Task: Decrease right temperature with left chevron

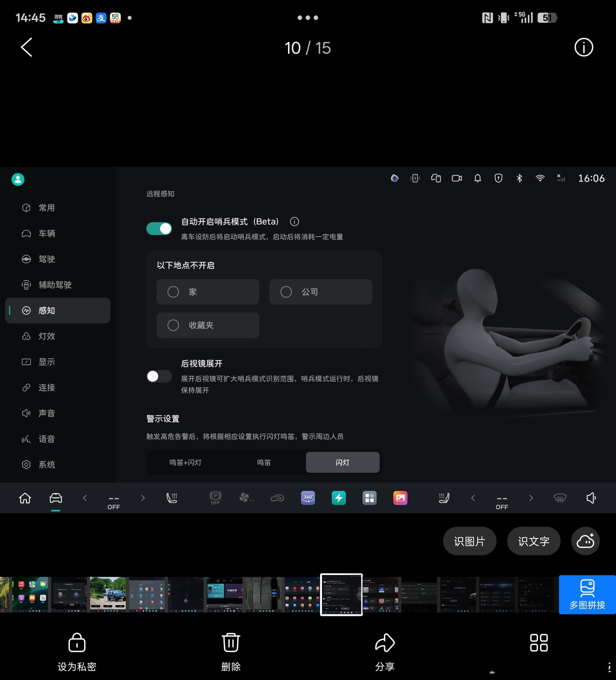Action: (473, 498)
